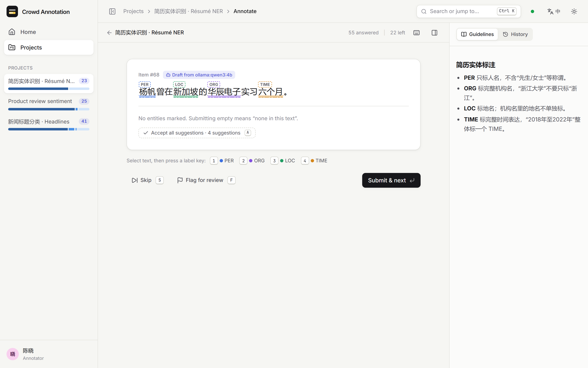Click Submit & next
This screenshot has height=368, width=588.
(391, 180)
